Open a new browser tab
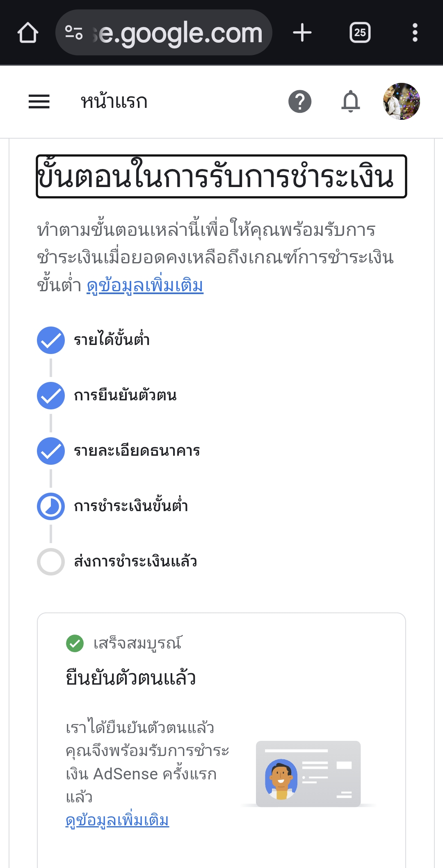 (302, 32)
